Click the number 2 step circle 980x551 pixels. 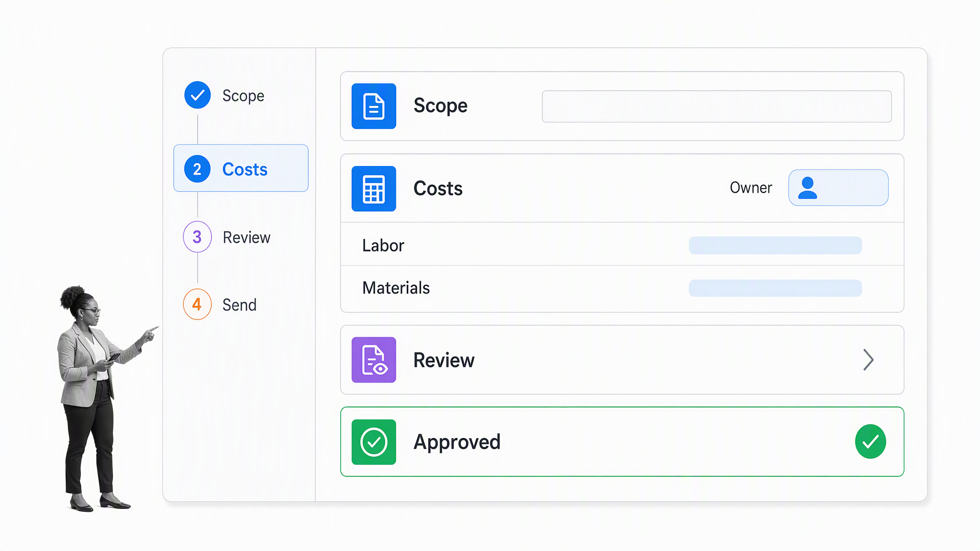coord(197,169)
